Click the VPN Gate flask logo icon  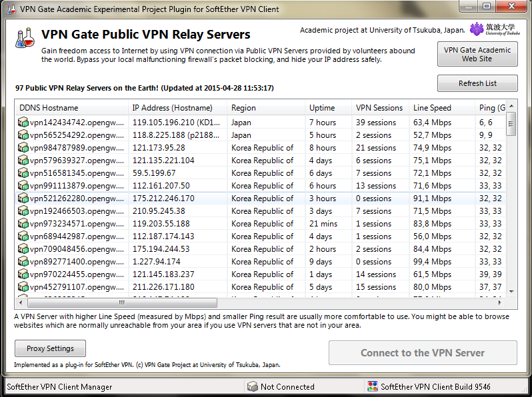point(25,37)
